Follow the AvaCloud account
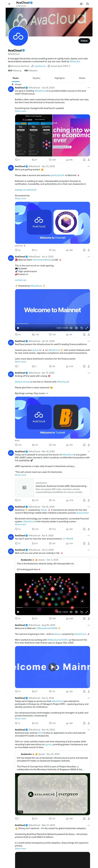Image resolution: width=98 pixels, height=868 pixels. coord(84,41)
